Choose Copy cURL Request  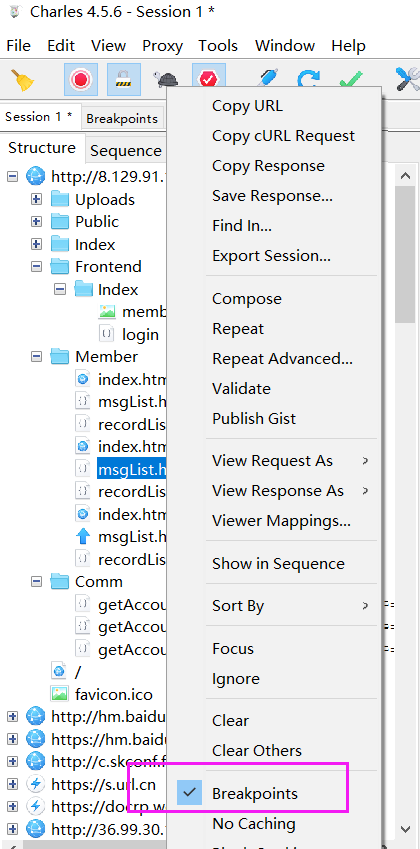(x=284, y=135)
